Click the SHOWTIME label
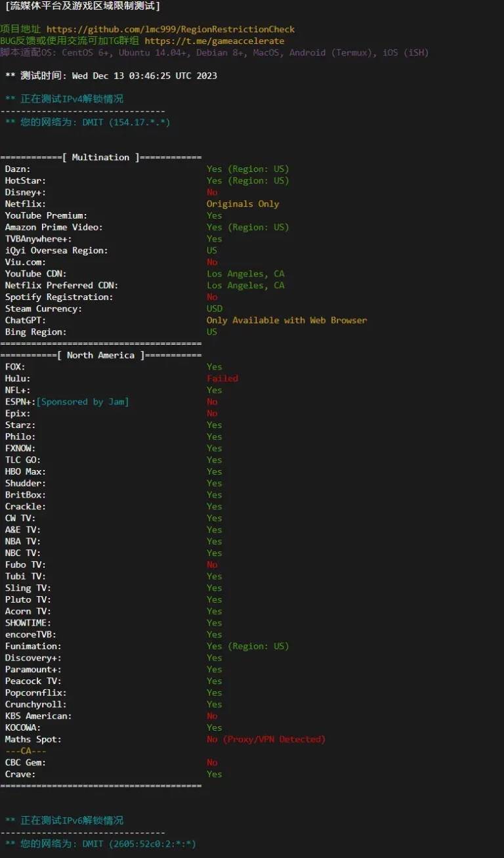The image size is (504, 858). pos(28,623)
